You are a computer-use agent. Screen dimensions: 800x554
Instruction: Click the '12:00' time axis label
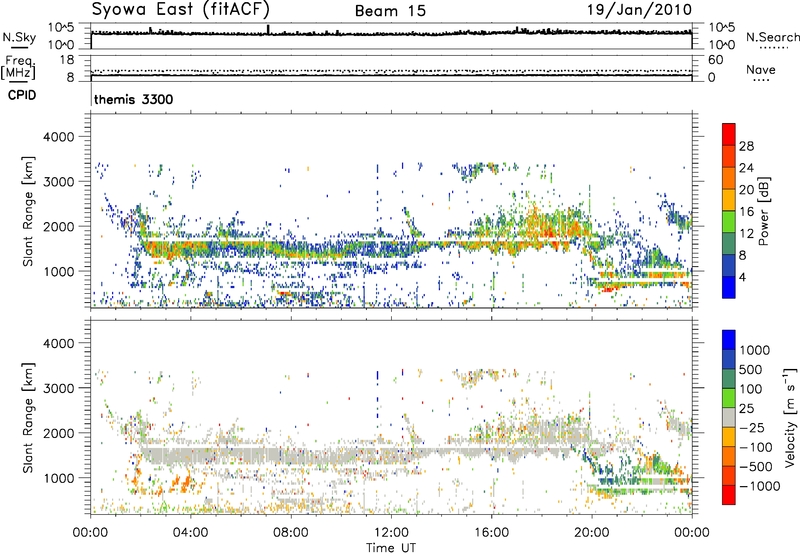391,533
